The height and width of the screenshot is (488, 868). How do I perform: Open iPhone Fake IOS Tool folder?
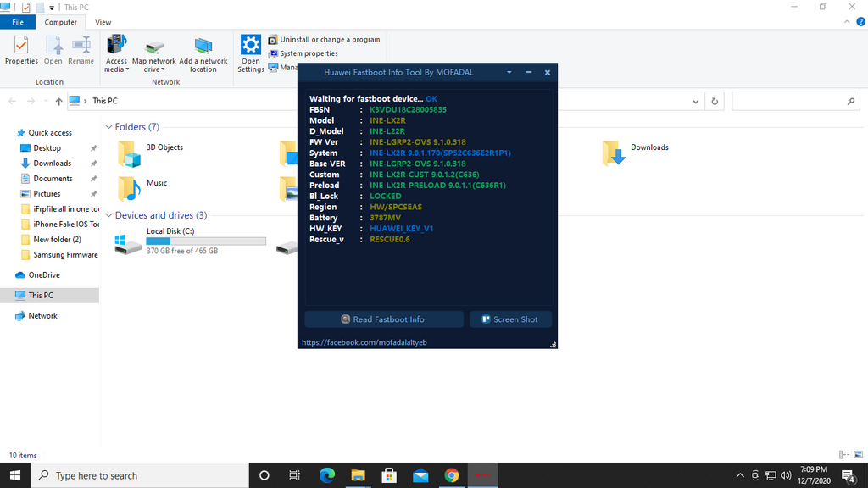[x=60, y=224]
